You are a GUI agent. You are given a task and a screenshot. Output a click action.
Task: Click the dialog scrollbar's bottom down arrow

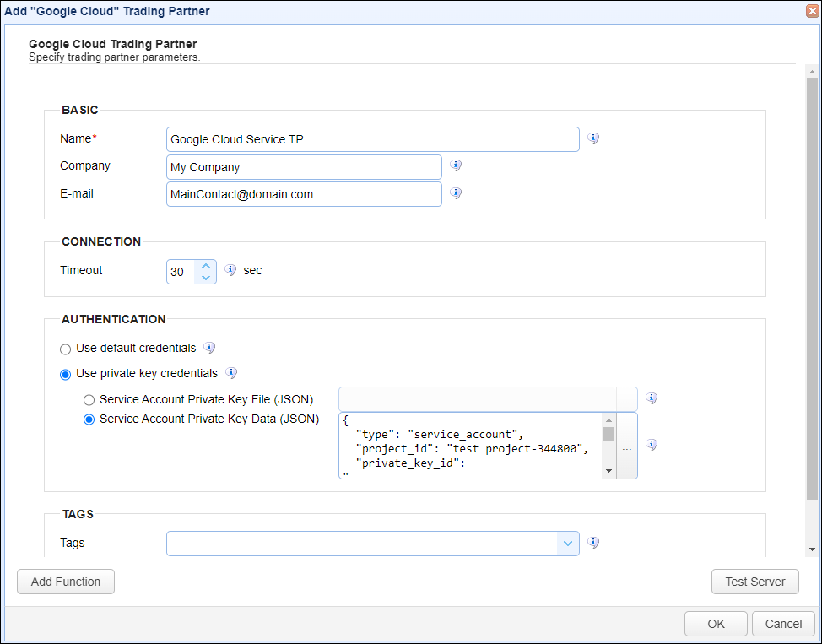click(812, 549)
